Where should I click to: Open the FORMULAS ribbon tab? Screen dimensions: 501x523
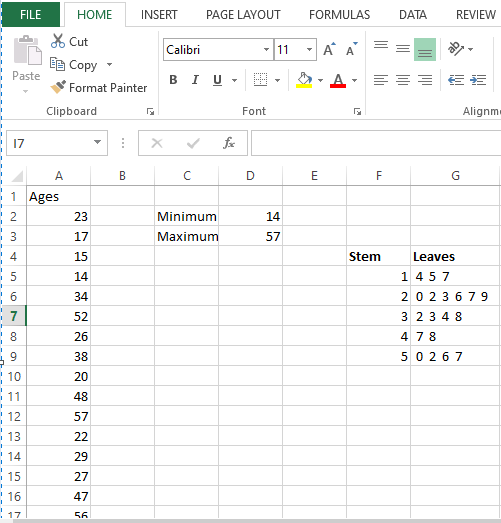(x=340, y=15)
